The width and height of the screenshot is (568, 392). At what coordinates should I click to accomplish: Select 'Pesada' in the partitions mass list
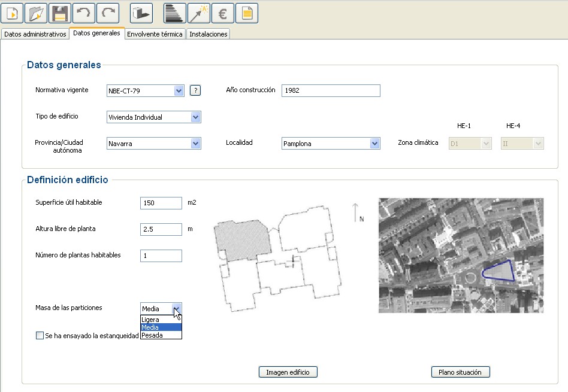click(x=152, y=335)
